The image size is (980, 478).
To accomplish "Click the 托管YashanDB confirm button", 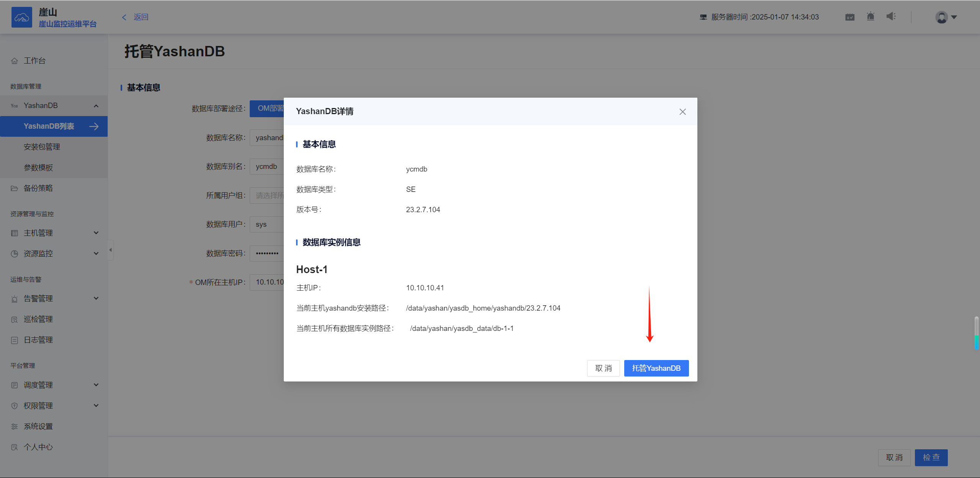I will point(656,368).
